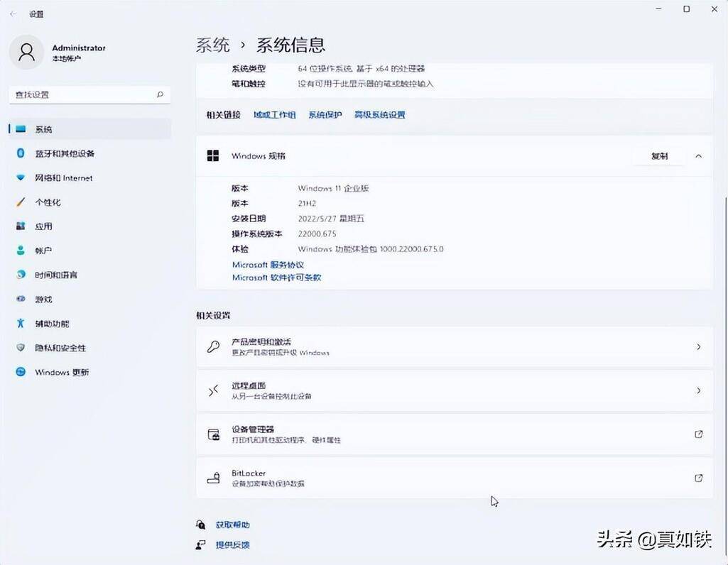
Task: Select the version value 21H2
Action: click(x=307, y=203)
